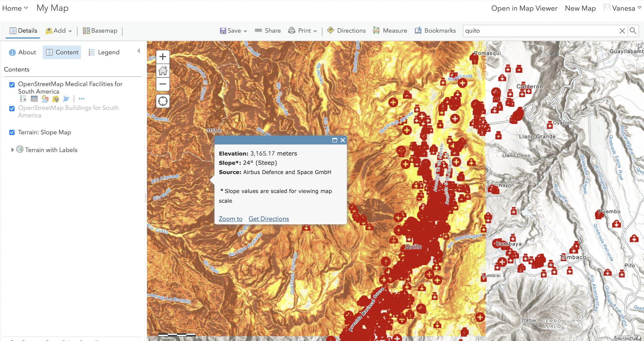Click the Perform Analysis icon for Medical Facilities

click(66, 99)
